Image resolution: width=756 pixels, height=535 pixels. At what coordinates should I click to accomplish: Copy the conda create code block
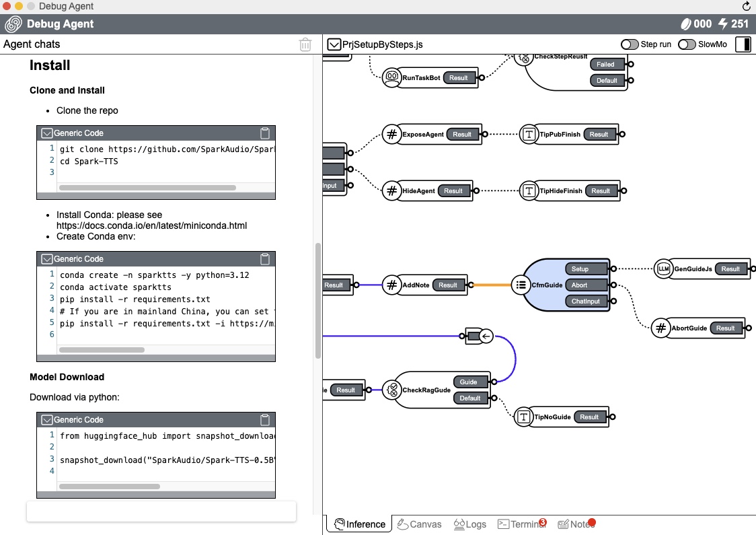(265, 259)
